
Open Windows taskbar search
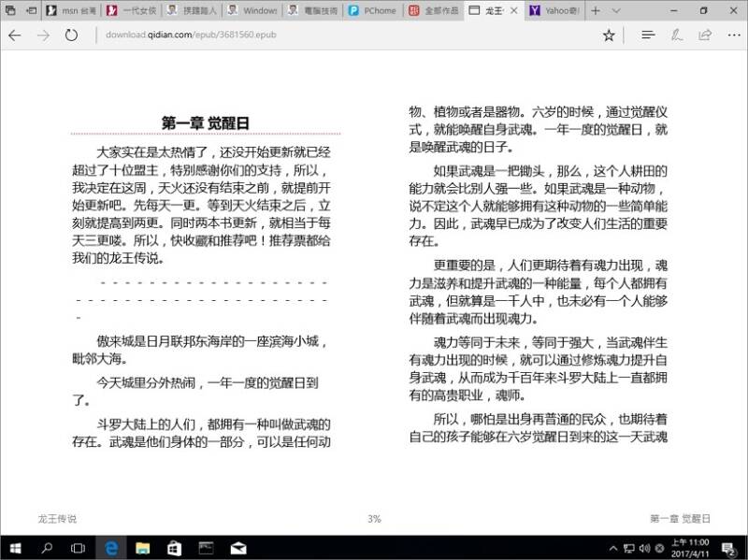click(47, 549)
